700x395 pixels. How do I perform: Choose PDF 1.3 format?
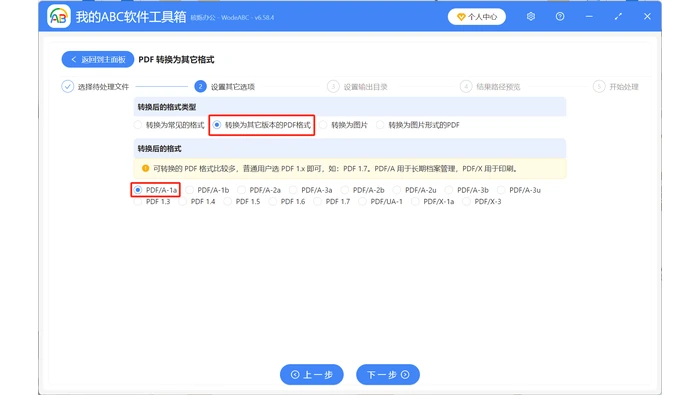152,202
